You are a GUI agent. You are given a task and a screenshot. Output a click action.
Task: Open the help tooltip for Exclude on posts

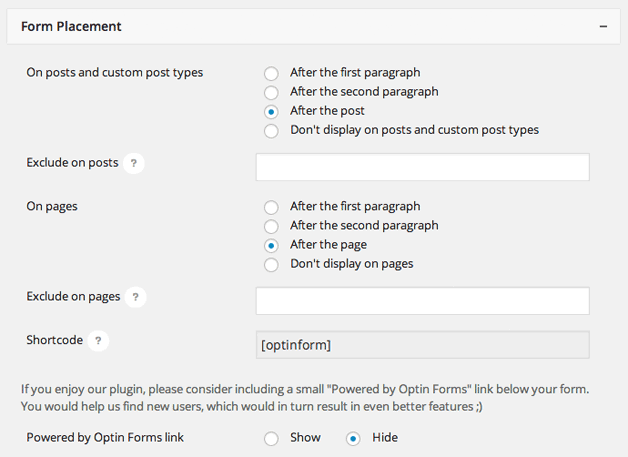point(134,163)
